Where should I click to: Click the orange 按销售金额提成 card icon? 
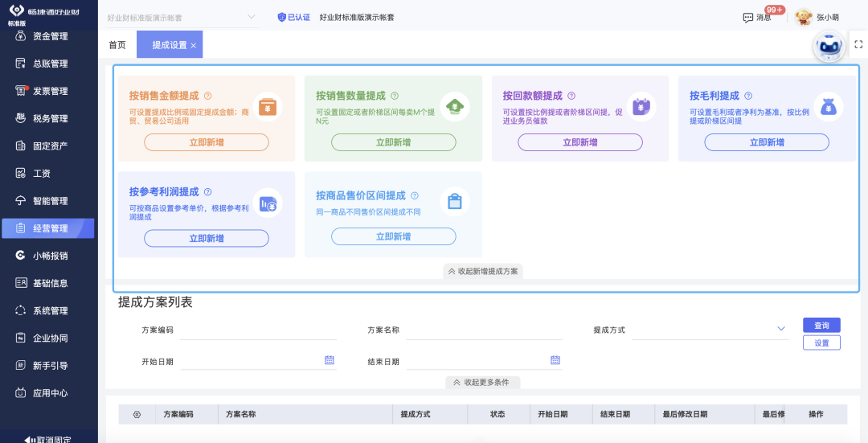click(268, 106)
